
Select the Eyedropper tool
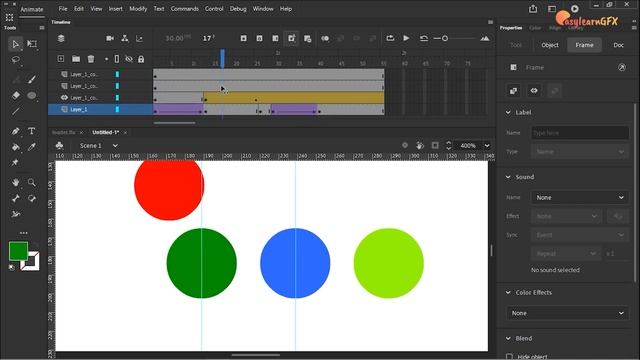point(32,147)
